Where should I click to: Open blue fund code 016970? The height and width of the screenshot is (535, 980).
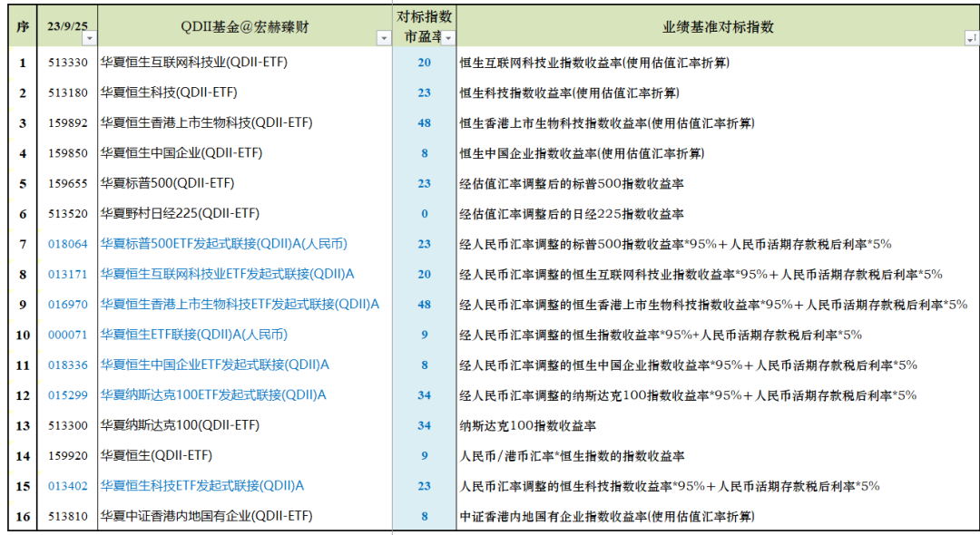(x=67, y=305)
